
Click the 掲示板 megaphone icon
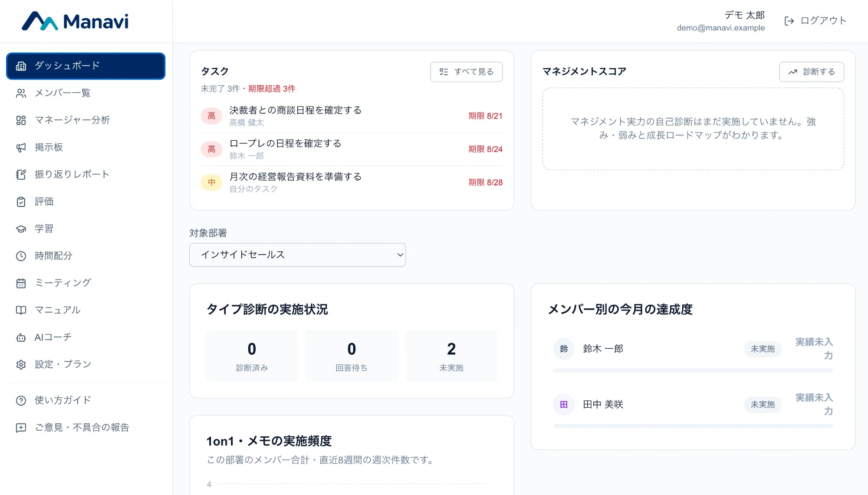point(21,148)
